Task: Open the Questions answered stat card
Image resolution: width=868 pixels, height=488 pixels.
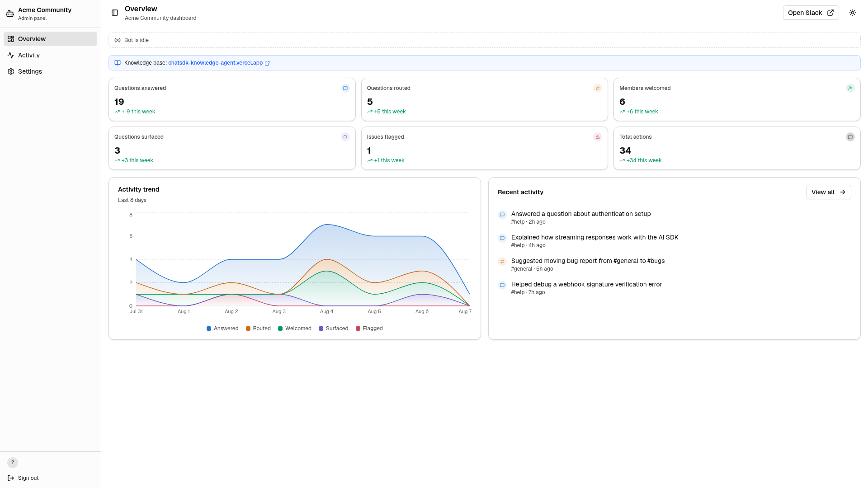Action: (x=232, y=99)
